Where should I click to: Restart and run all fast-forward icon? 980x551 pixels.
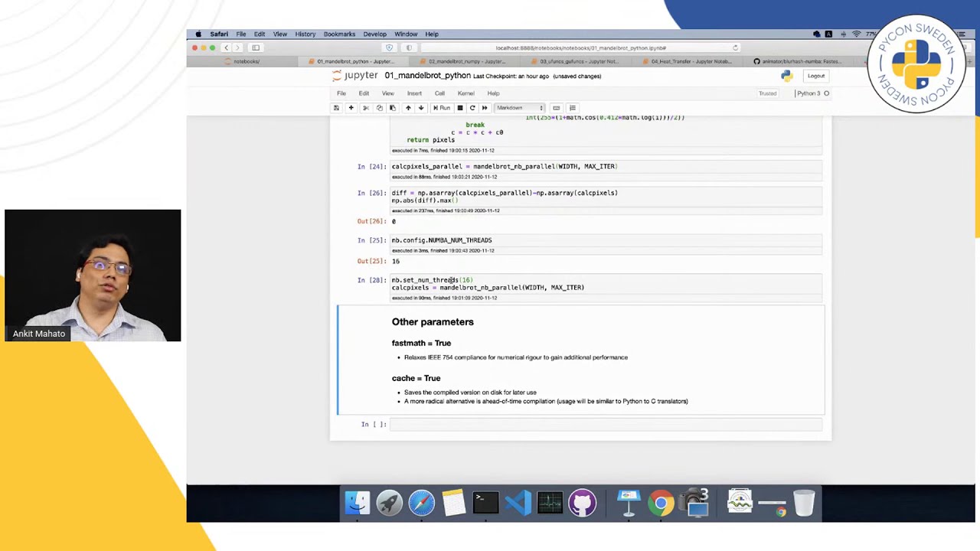[484, 108]
